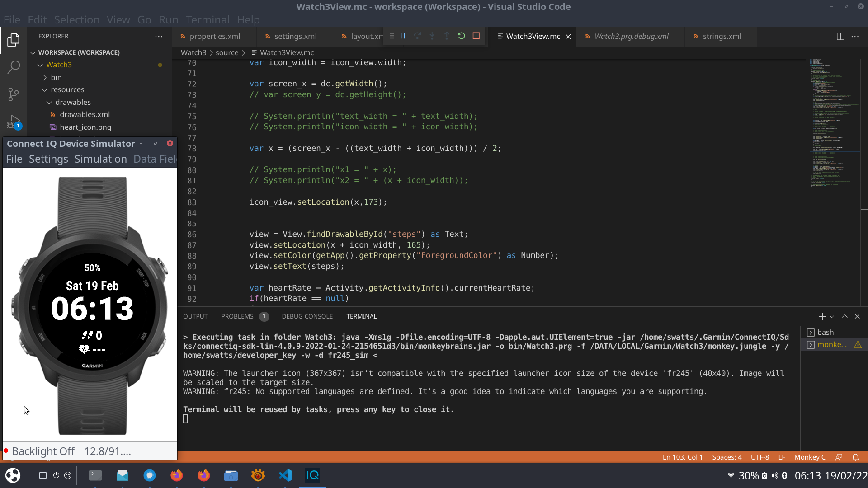Restart the debug session
Image resolution: width=868 pixels, height=488 pixels.
pos(461,36)
